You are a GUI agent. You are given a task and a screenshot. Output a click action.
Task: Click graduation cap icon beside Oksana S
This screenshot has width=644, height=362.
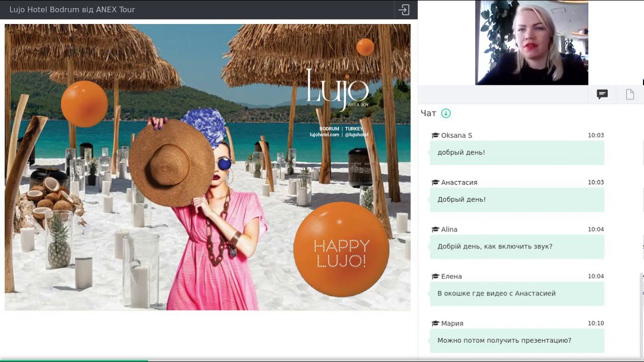435,135
